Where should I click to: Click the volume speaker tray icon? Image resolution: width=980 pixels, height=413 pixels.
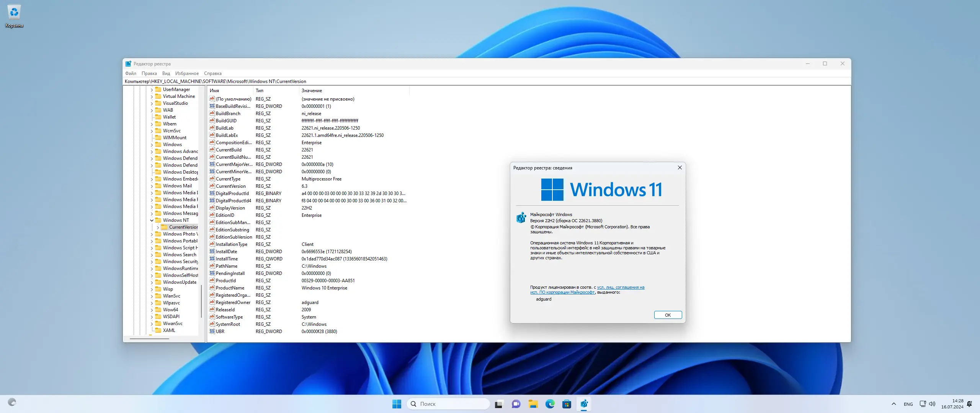click(x=932, y=404)
